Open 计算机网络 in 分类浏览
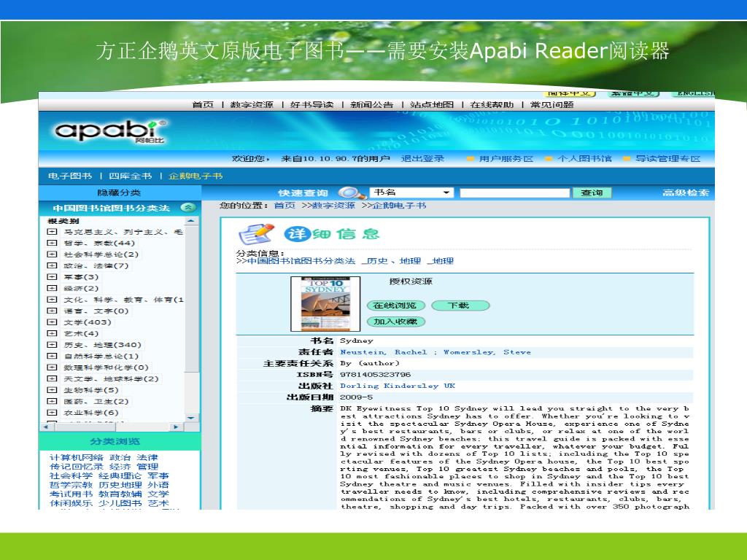Image resolution: width=747 pixels, height=560 pixels. tap(76, 458)
